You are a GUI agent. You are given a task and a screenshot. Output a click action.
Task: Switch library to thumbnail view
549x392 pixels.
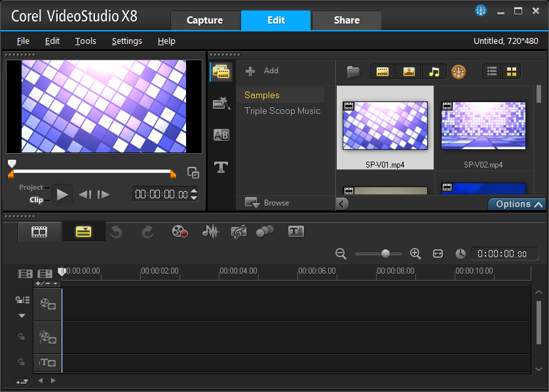(512, 72)
